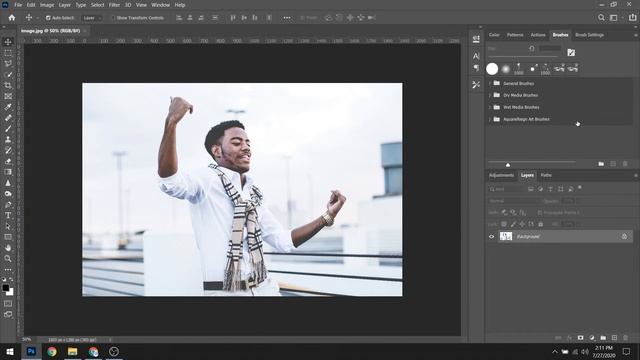Open the Search icon at top right
This screenshot has width=640, height=360.
(x=601, y=18)
